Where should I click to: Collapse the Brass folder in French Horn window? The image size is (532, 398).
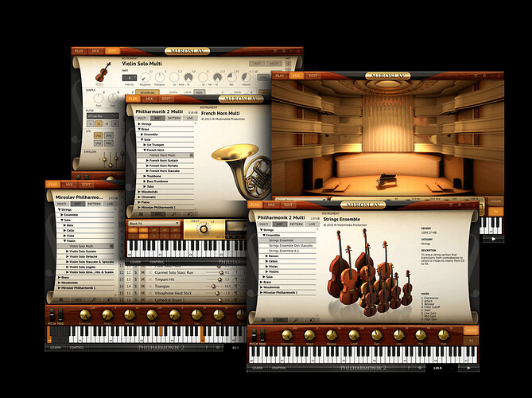click(139, 130)
